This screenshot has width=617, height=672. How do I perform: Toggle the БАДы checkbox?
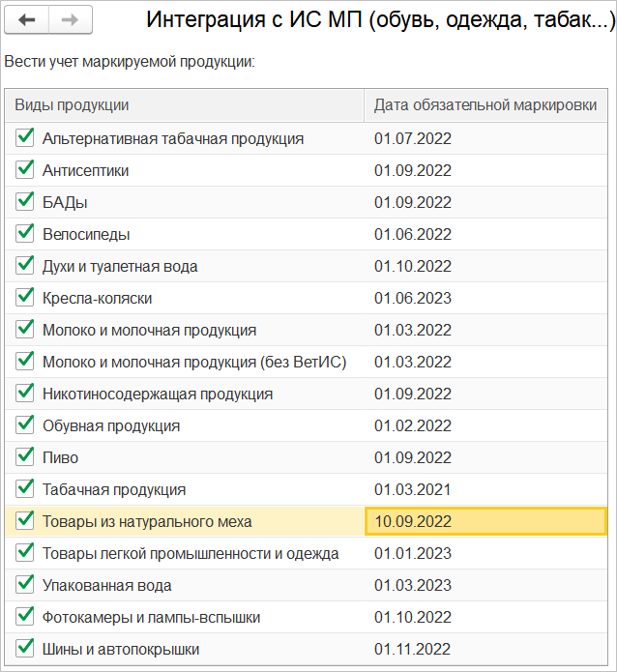25,202
